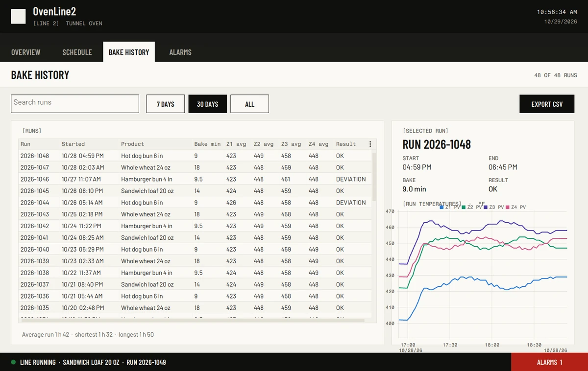Screen dimensions: 588x371
Task: Open the Alarms 1 indicator in footer
Action: click(x=549, y=362)
